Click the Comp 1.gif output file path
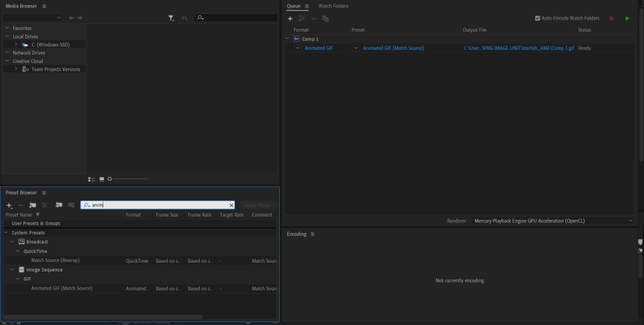Image resolution: width=644 pixels, height=325 pixels. pos(519,48)
